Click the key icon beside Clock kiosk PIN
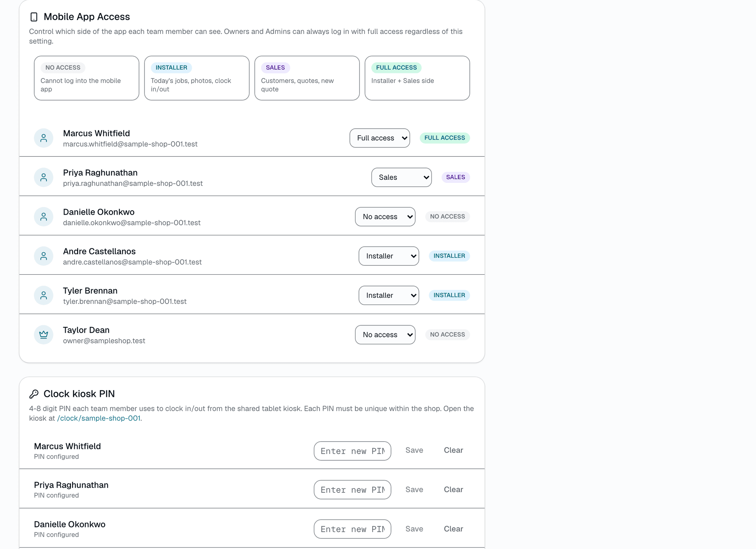756x549 pixels. [34, 394]
